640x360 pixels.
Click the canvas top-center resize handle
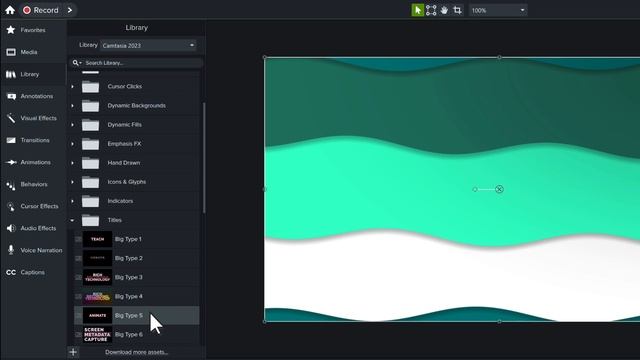click(x=499, y=58)
